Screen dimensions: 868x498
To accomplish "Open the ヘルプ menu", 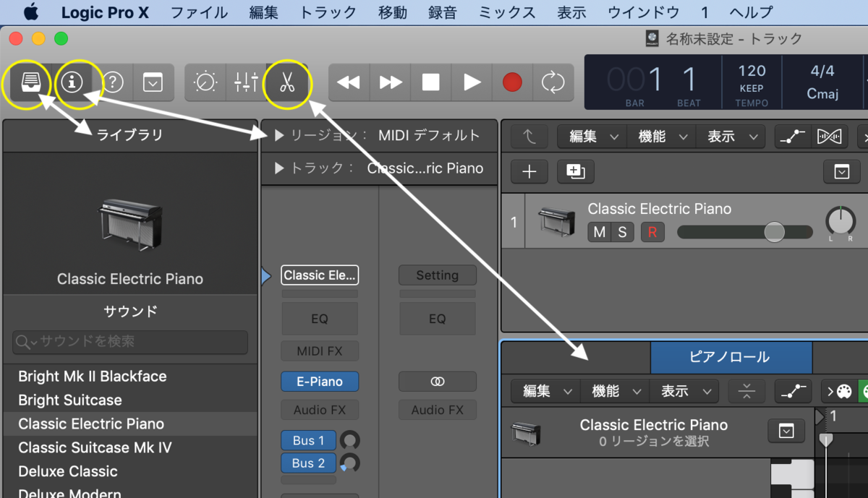I will [751, 12].
